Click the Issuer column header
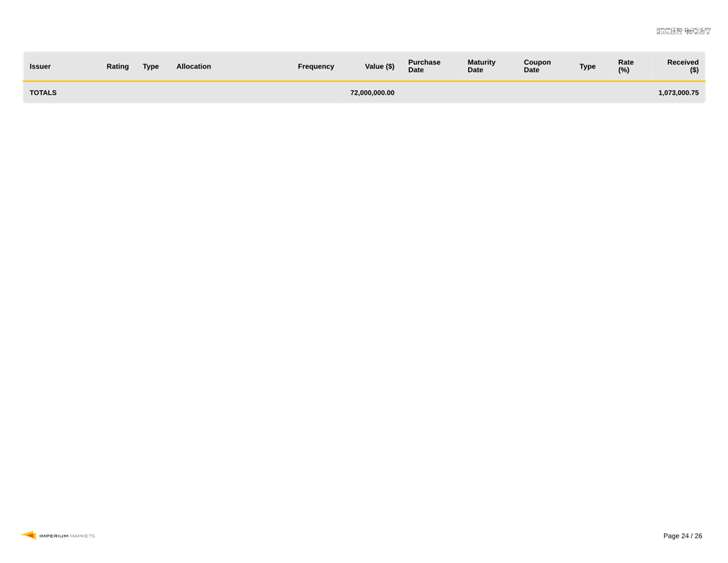Viewport: 728px width, 563px height. coord(40,66)
